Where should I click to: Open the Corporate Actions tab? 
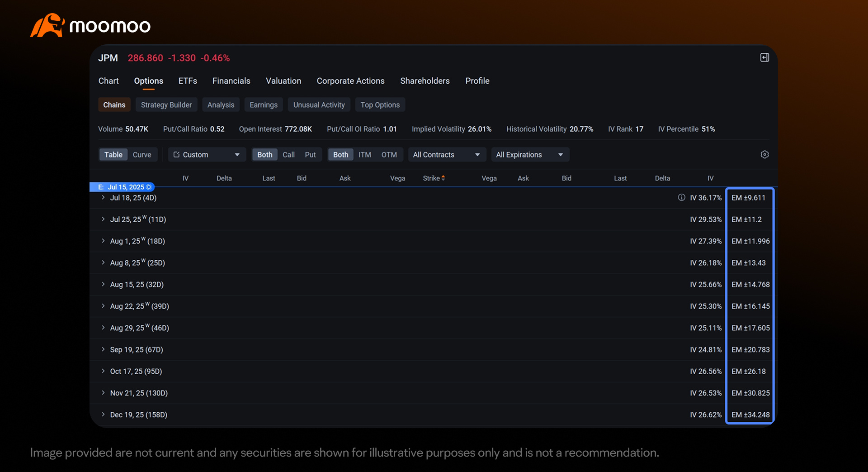350,81
